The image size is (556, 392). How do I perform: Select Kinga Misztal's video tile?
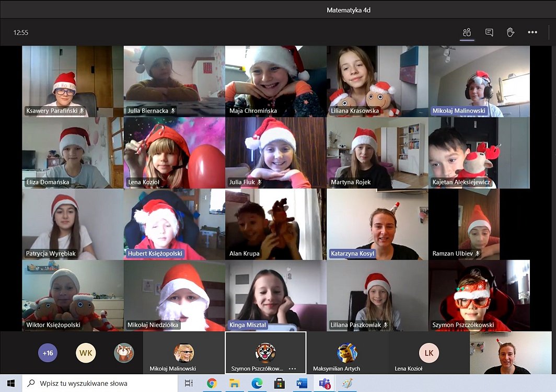[276, 295]
